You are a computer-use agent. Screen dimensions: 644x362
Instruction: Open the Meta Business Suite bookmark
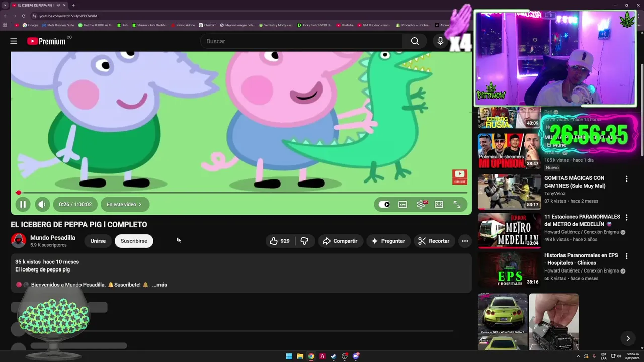(58, 25)
